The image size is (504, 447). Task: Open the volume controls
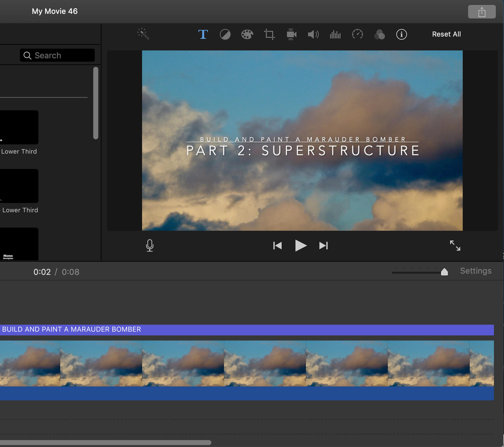[313, 34]
